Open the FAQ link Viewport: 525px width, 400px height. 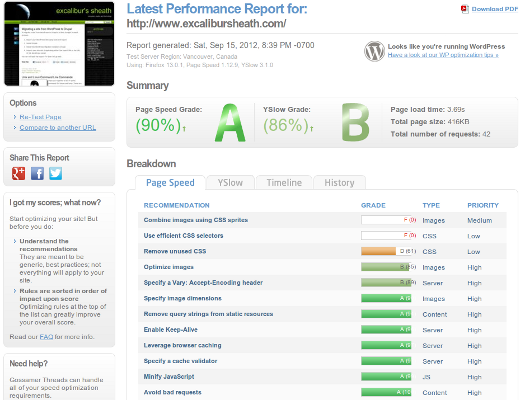pyautogui.click(x=46, y=337)
